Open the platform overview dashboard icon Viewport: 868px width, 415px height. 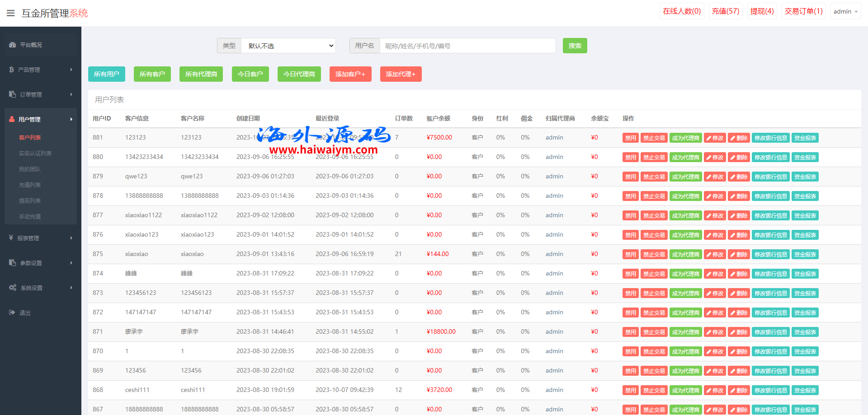pyautogui.click(x=12, y=45)
